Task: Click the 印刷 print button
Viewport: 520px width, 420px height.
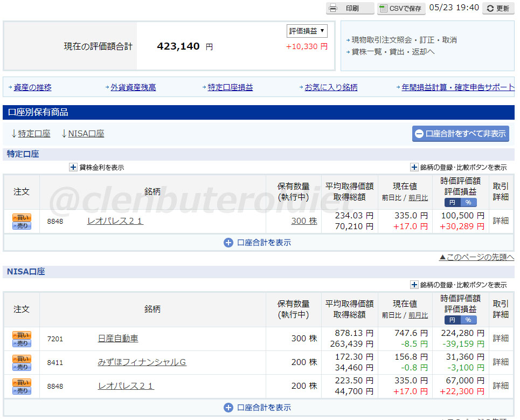Action: coord(350,8)
